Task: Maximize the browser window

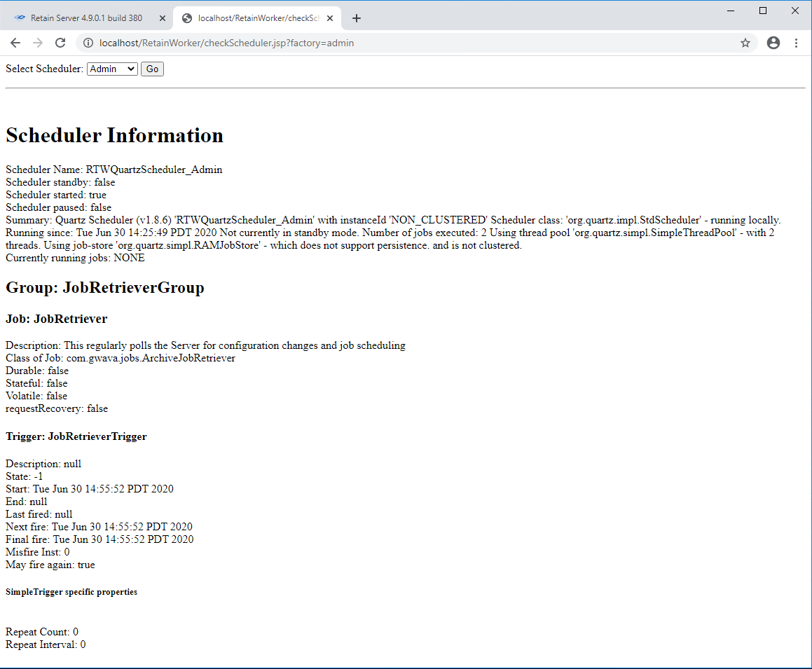Action: click(763, 11)
